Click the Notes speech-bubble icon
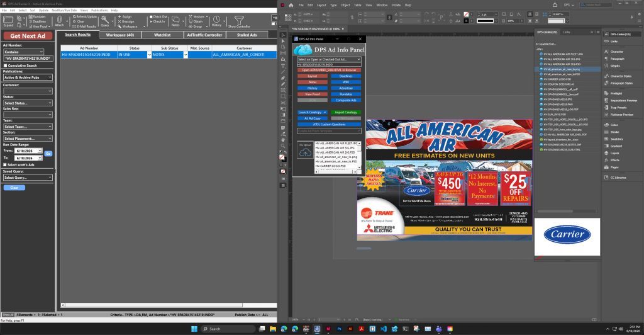644x335 pixels. tap(175, 20)
